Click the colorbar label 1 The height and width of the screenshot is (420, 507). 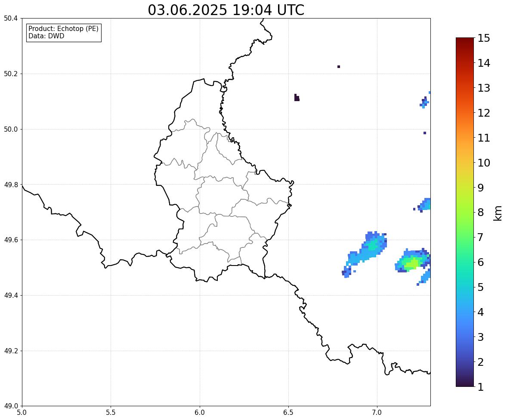point(480,387)
